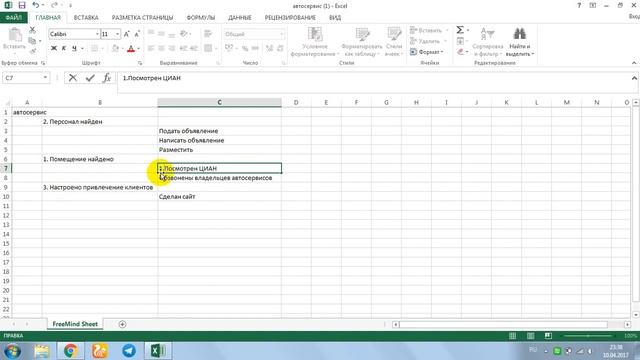
Task: Click the Copy icon in clipboard group
Action: tap(32, 40)
